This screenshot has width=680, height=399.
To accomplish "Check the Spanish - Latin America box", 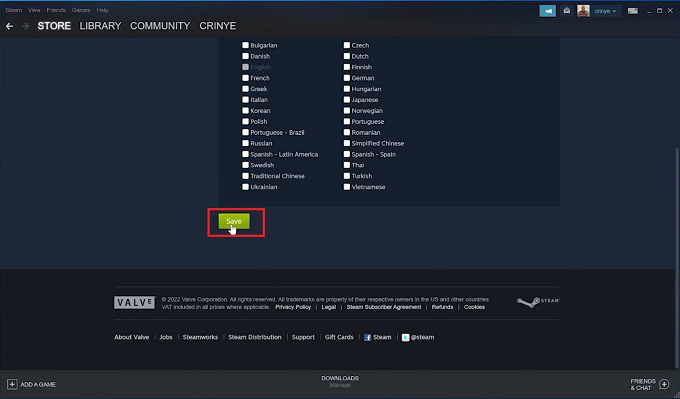I will click(245, 154).
